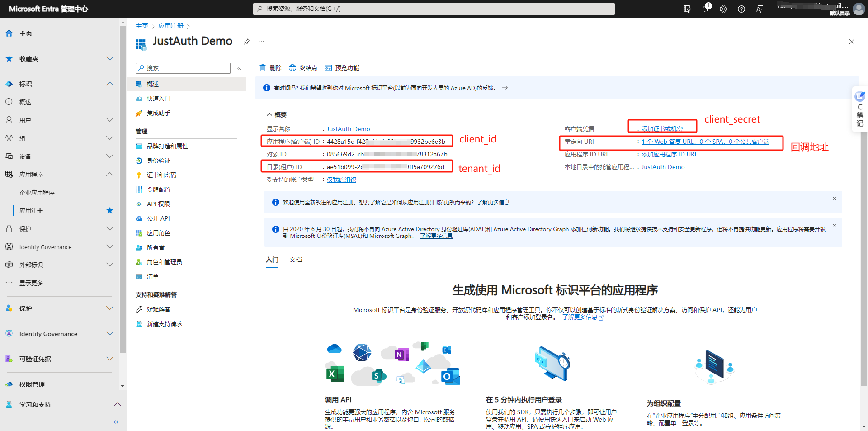Image resolution: width=868 pixels, height=431 pixels.
Task: Click the 预览功能 toolbar button
Action: pos(342,68)
